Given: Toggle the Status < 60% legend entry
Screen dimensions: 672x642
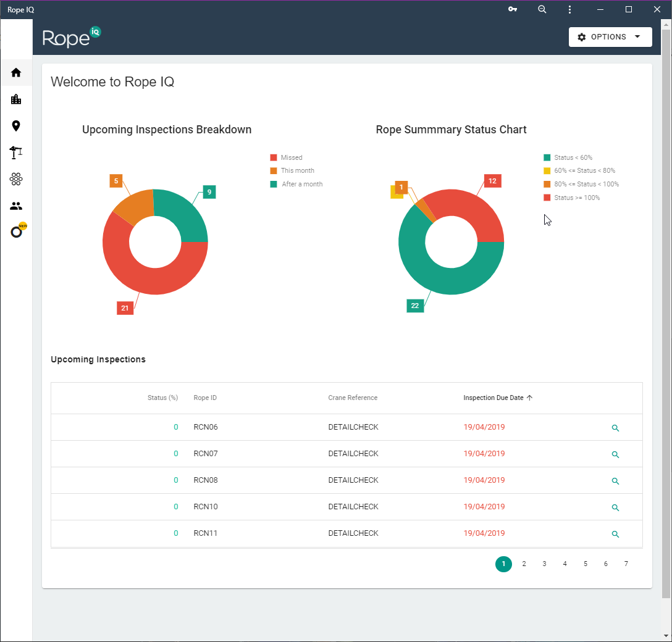Looking at the screenshot, I should 568,157.
